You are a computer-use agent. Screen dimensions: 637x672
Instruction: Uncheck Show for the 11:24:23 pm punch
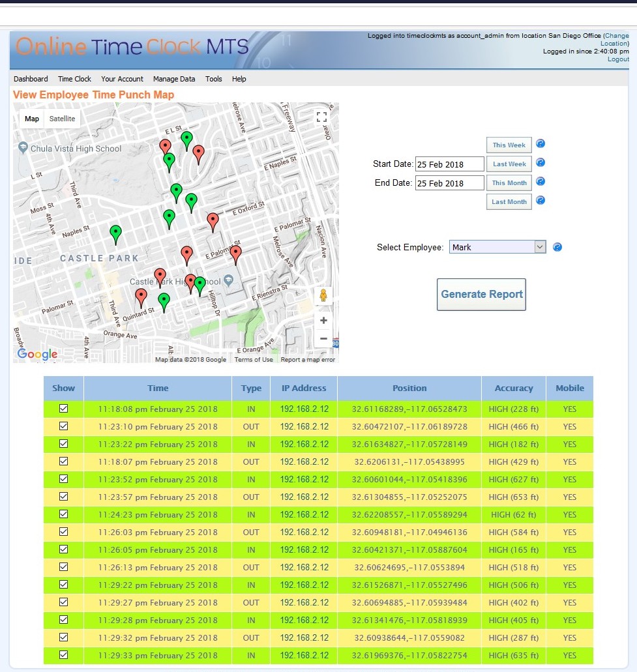(63, 514)
